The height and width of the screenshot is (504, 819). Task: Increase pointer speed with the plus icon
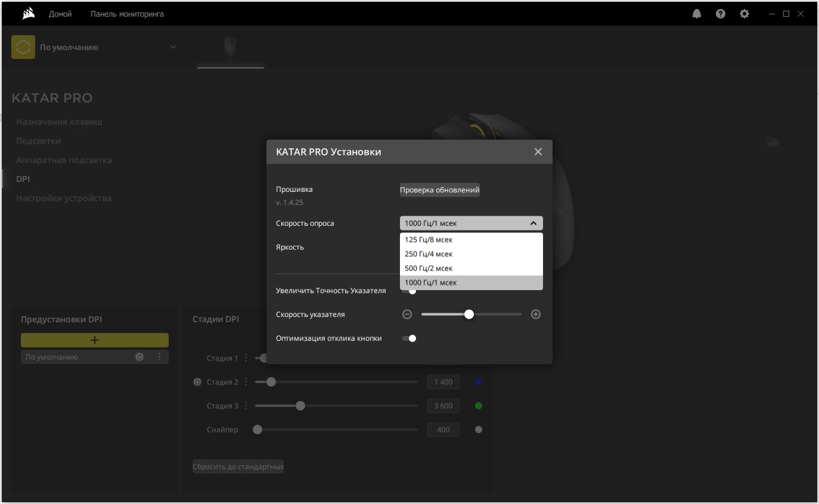(x=536, y=315)
